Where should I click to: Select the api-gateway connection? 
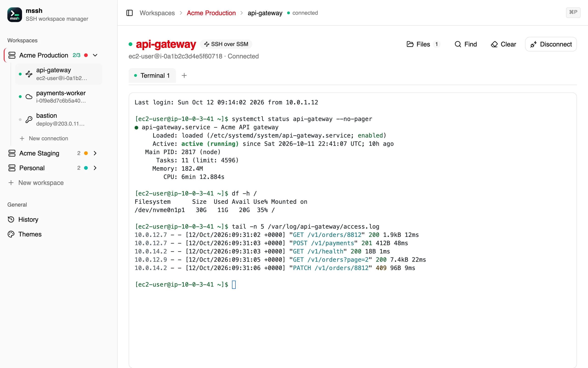tap(59, 74)
